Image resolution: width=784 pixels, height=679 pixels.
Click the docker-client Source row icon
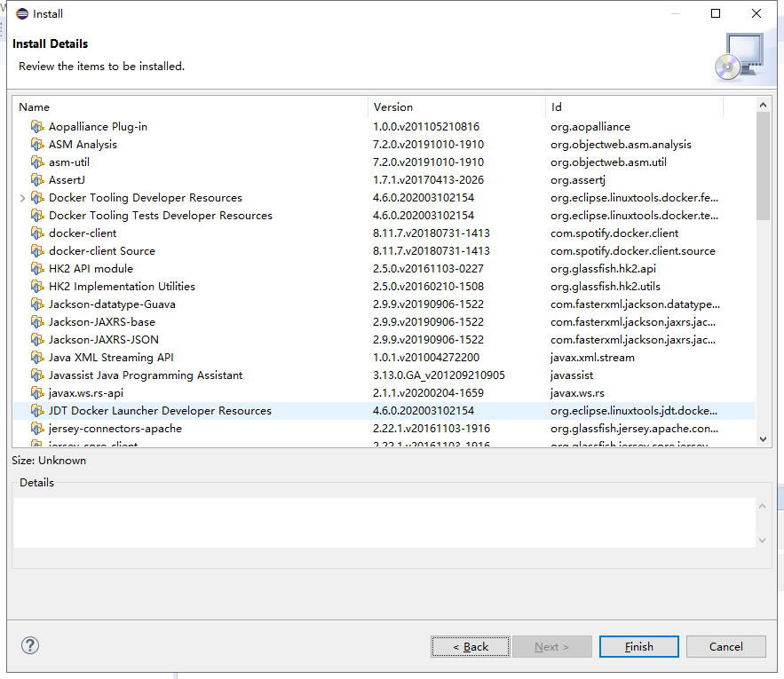[x=37, y=251]
